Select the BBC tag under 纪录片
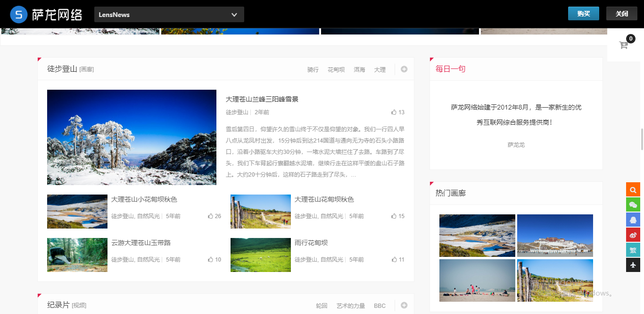 (x=380, y=306)
